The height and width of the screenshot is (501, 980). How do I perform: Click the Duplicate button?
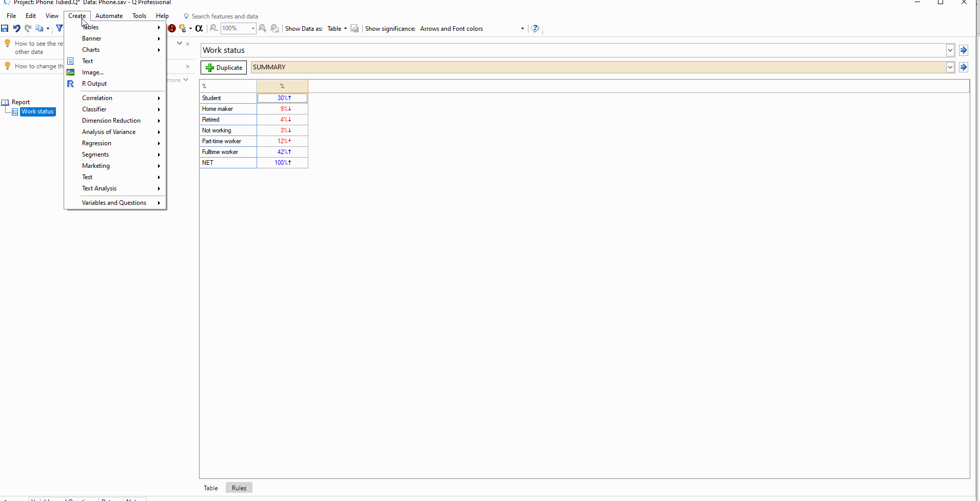coord(224,68)
